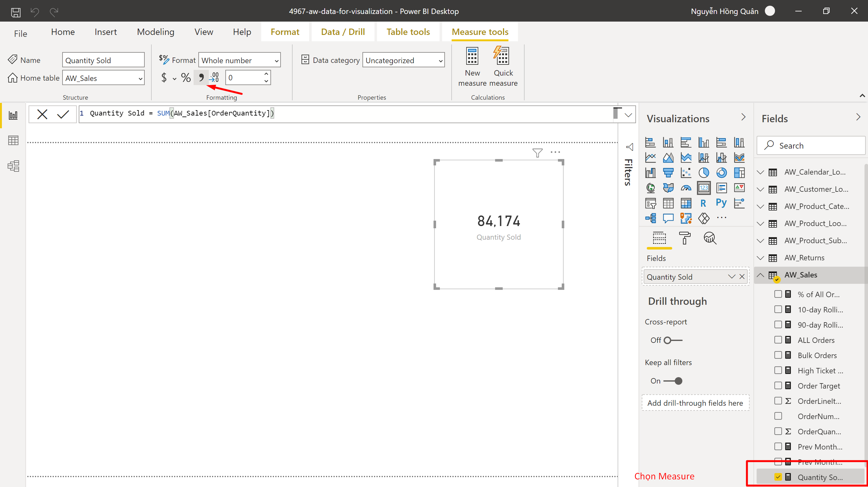Viewport: 868px width, 487px height.
Task: Check the ALL Orders measure
Action: tap(778, 340)
